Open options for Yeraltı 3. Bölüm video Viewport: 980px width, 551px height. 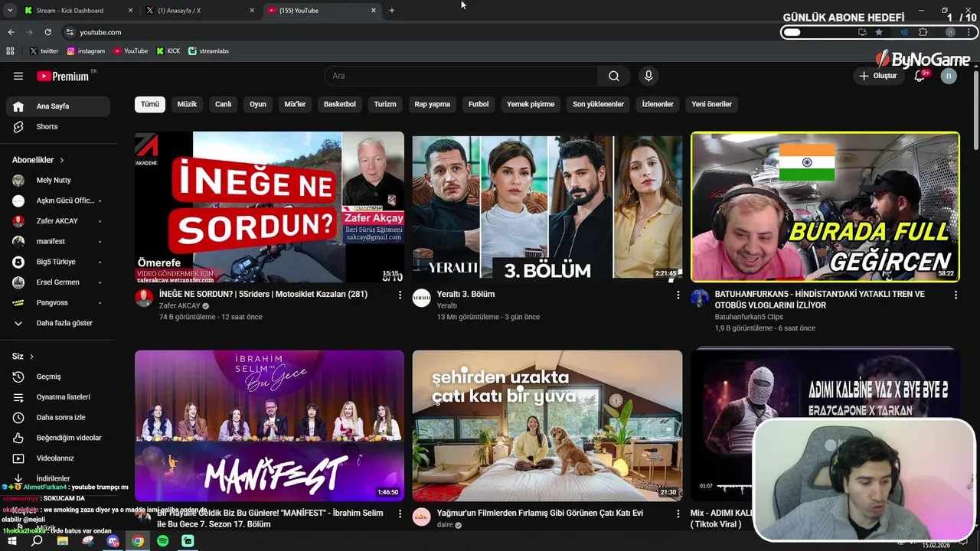tap(678, 295)
